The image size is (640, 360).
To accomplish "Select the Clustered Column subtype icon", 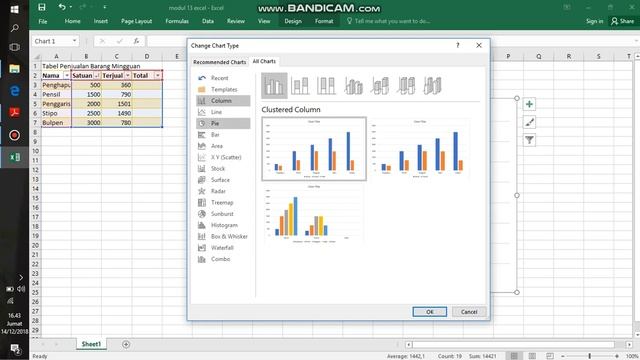I will pyautogui.click(x=274, y=86).
